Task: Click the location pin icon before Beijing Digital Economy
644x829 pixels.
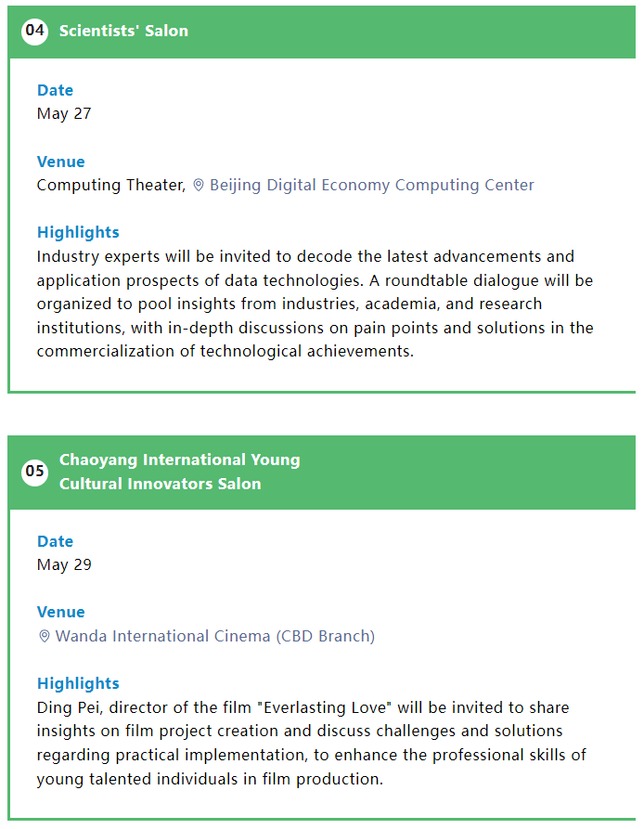Action: (198, 185)
